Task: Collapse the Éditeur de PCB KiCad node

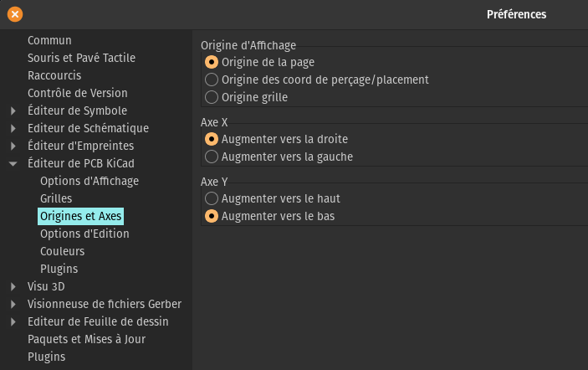Action: [13, 163]
